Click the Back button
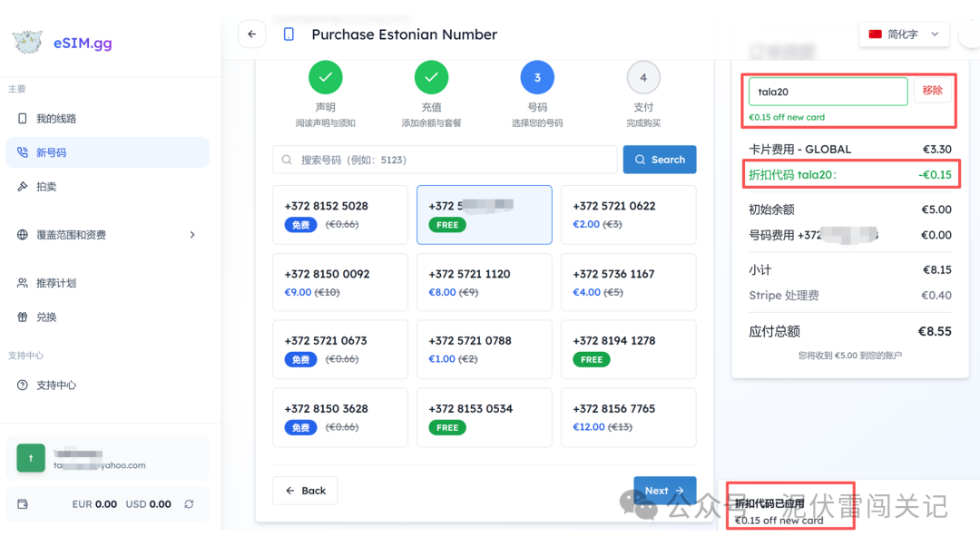This screenshot has width=980, height=546. (305, 491)
